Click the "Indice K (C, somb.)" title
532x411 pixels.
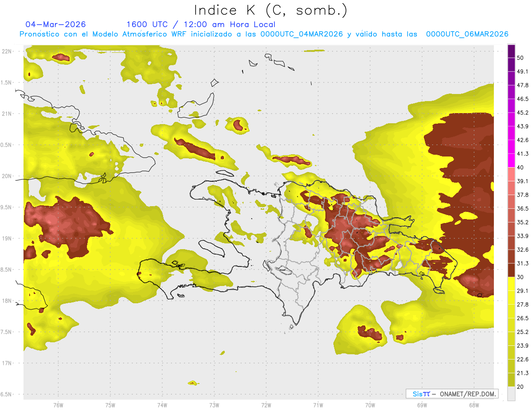click(270, 10)
